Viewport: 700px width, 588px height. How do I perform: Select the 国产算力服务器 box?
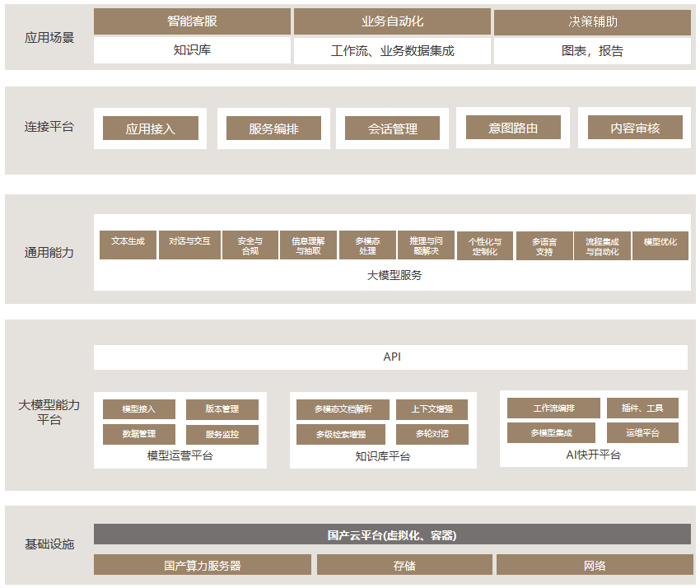203,565
